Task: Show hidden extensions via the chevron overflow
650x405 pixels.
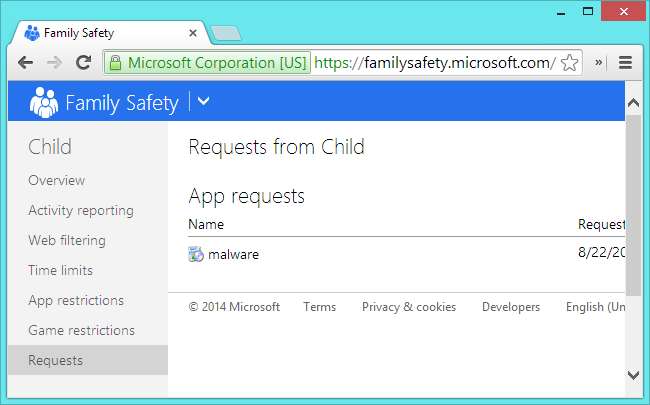Action: point(598,62)
